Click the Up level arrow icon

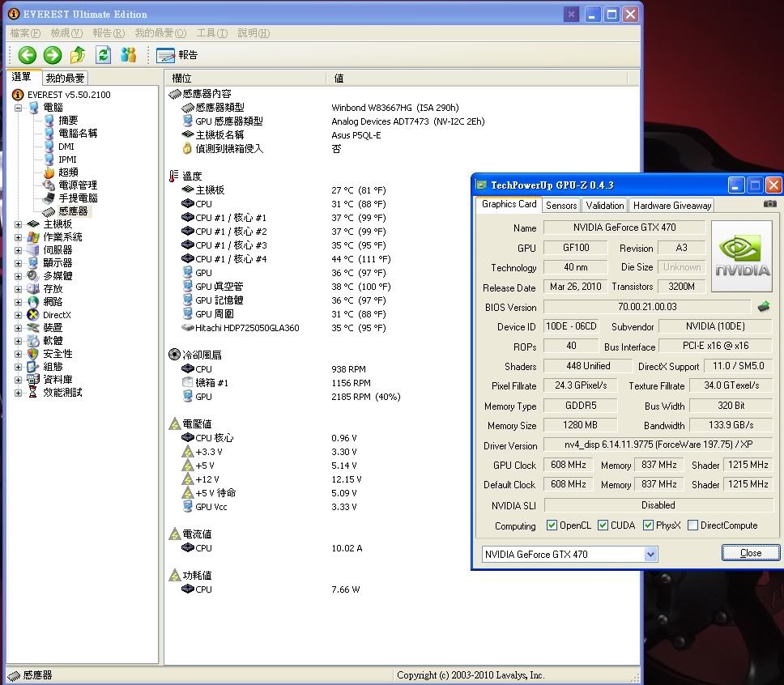coord(78,55)
